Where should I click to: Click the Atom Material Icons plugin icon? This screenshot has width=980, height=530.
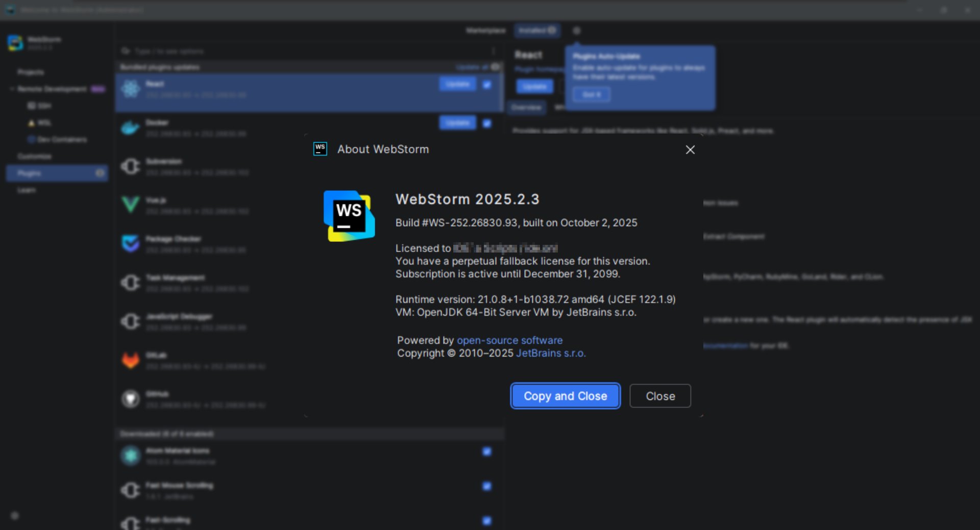[131, 456]
